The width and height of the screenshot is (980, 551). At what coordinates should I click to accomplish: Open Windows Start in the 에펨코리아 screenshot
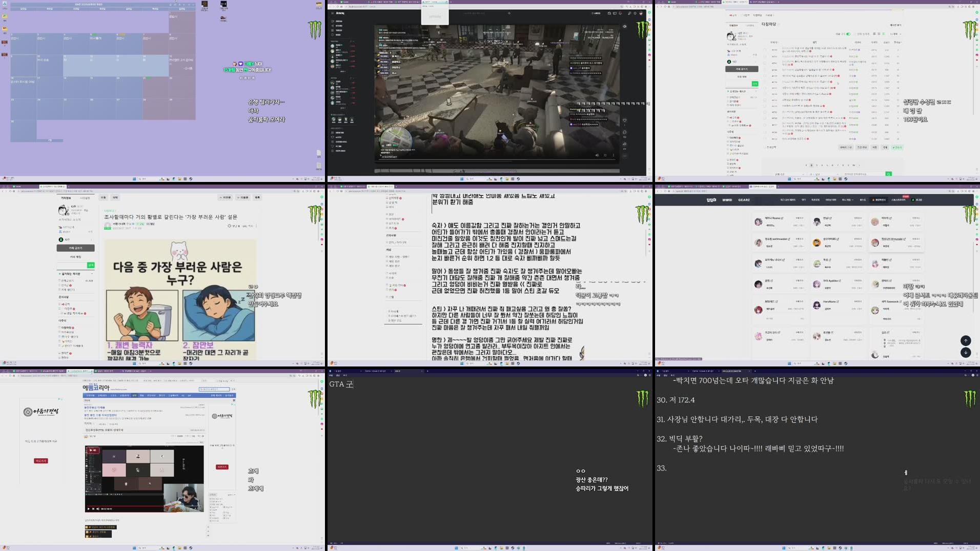pos(134,548)
